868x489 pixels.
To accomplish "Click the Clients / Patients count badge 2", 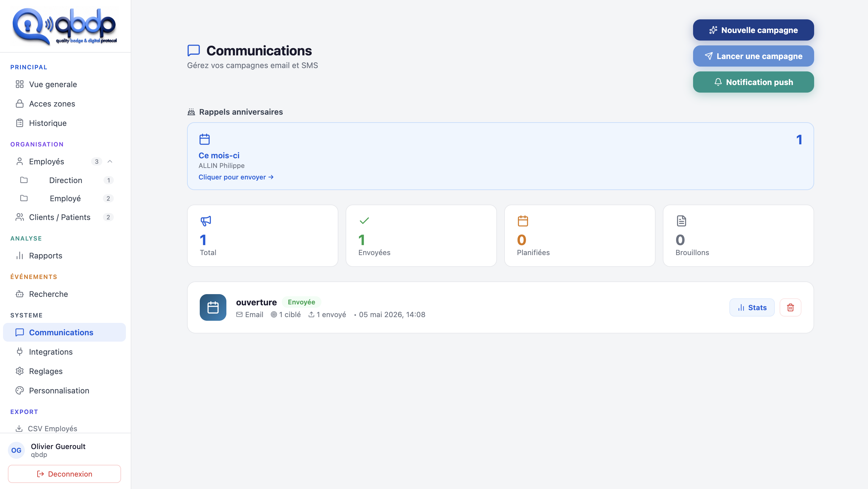I will click(108, 217).
